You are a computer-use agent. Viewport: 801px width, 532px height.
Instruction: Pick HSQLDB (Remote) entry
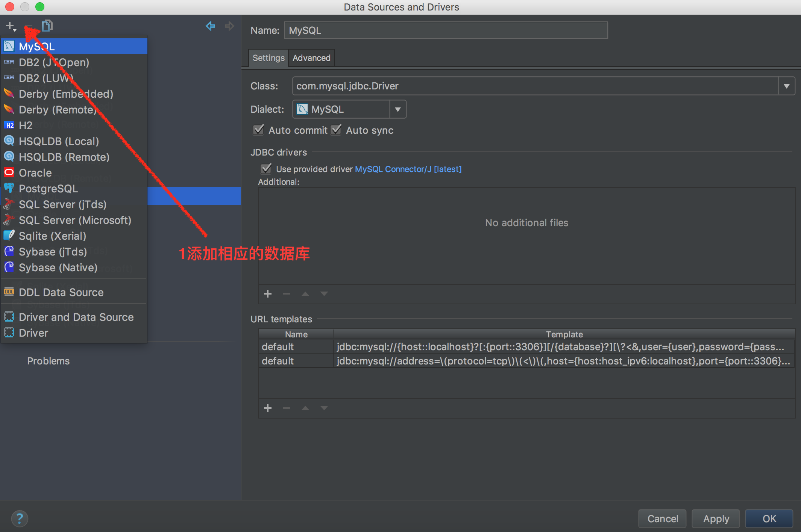pyautogui.click(x=74, y=157)
